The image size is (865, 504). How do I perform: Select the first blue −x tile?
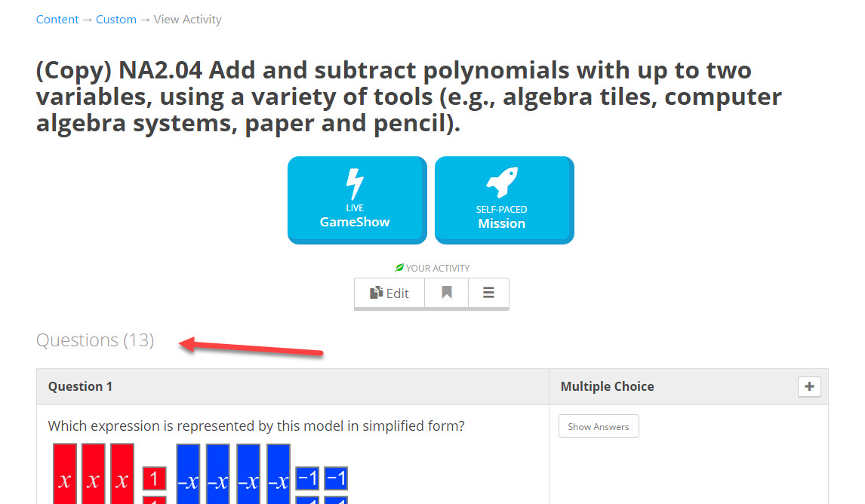tap(188, 475)
